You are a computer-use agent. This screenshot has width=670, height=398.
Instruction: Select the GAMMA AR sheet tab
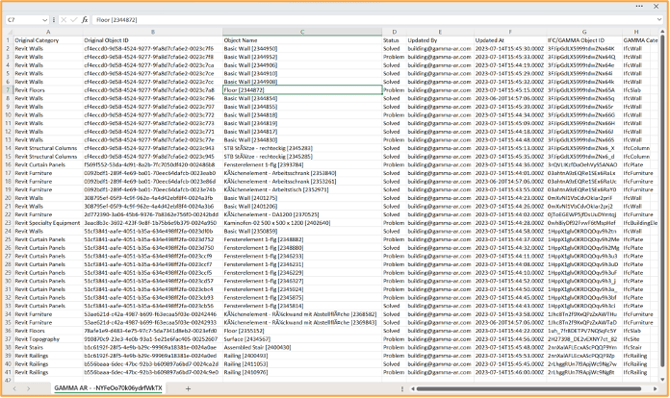click(108, 388)
